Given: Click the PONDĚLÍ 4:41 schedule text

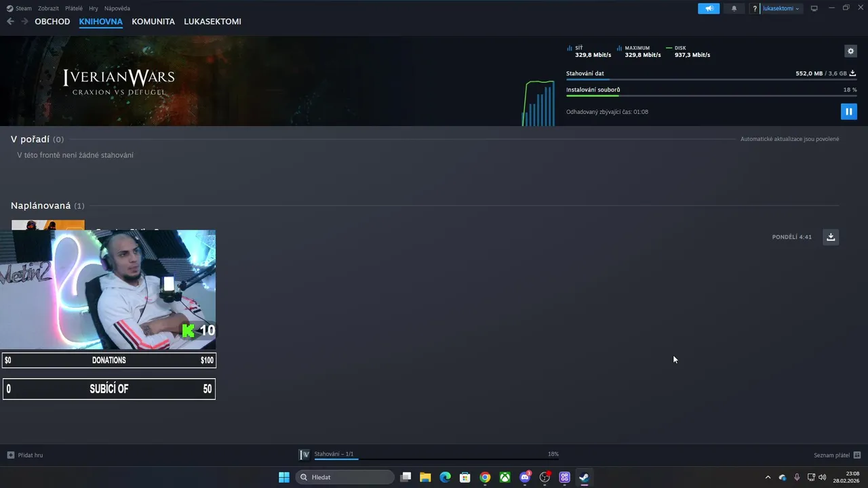Looking at the screenshot, I should [791, 237].
